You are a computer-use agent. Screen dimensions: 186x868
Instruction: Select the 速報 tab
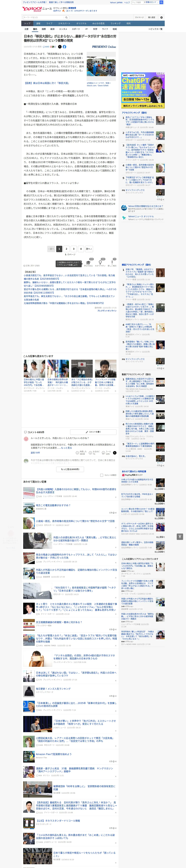tap(38, 24)
